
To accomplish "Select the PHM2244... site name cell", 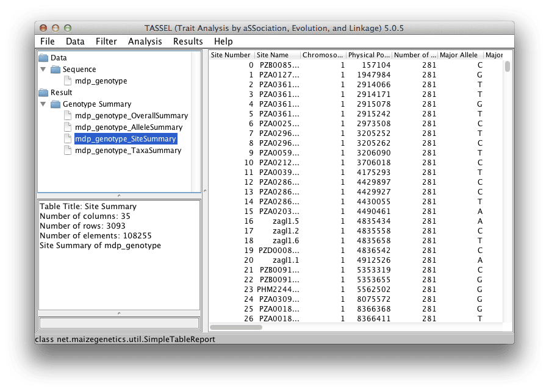I will 278,290.
